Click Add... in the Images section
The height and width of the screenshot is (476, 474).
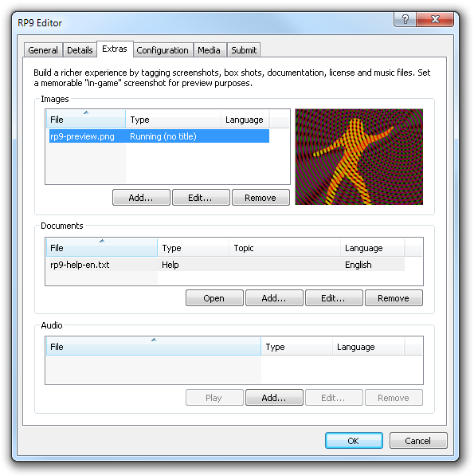point(141,198)
